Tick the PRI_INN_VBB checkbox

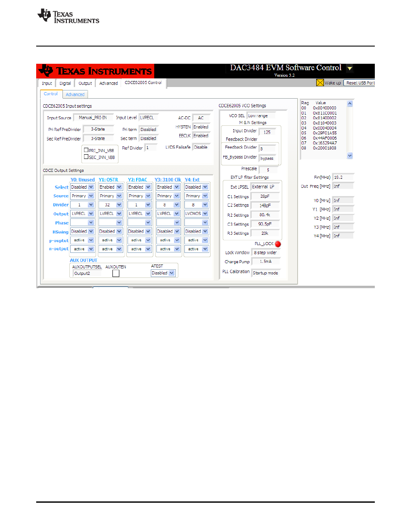point(86,150)
